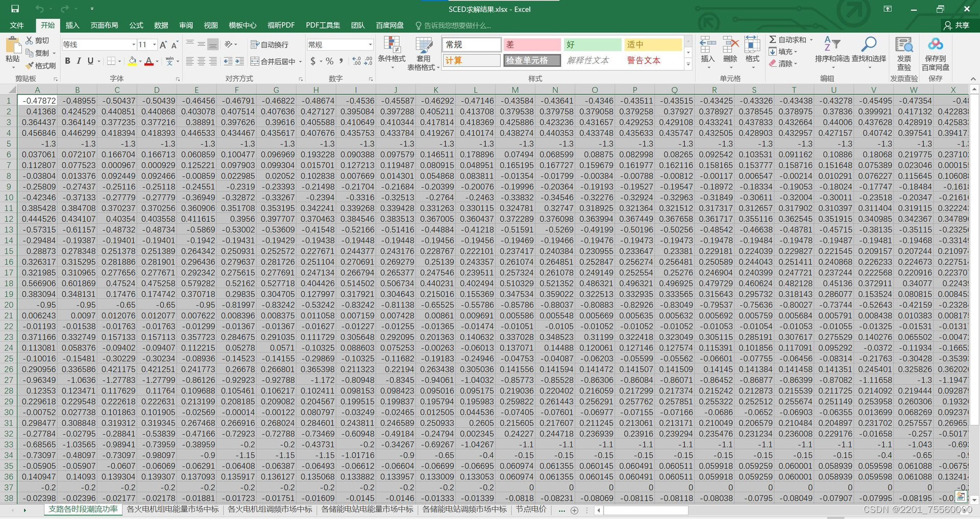This screenshot has height=519, width=980.
Task: Toggle middle vertical alignment
Action: [x=202, y=44]
